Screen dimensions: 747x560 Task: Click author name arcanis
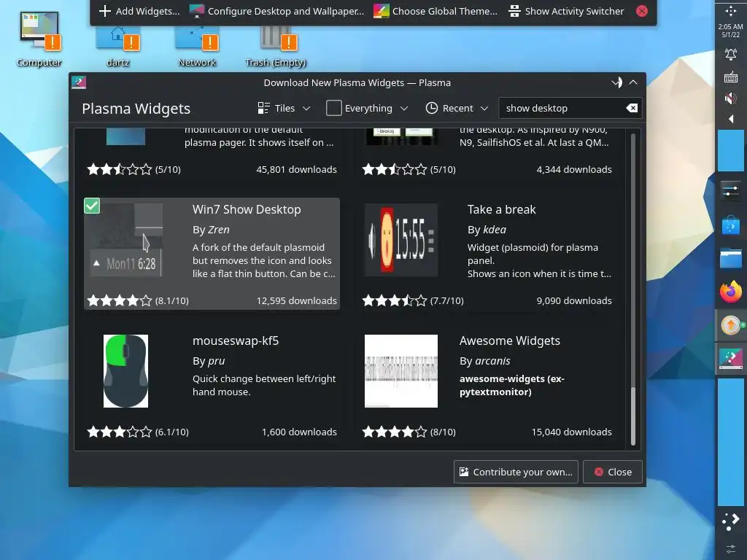[x=492, y=361]
